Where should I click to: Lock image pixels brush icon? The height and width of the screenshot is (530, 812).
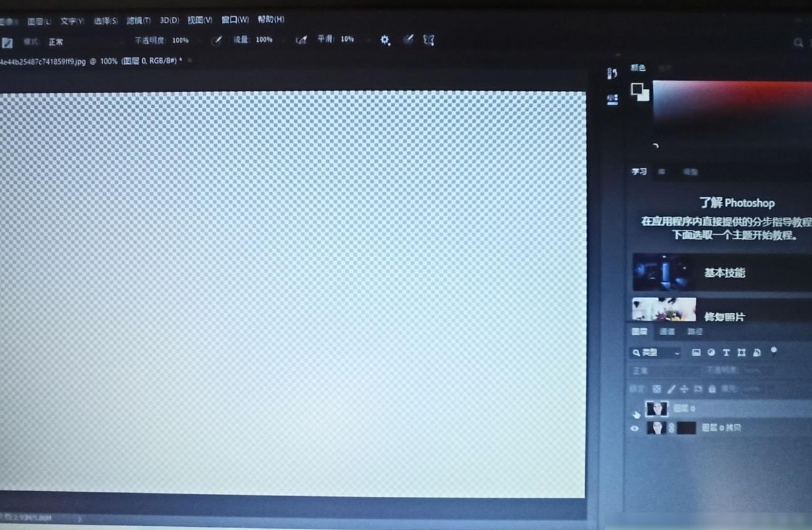671,389
